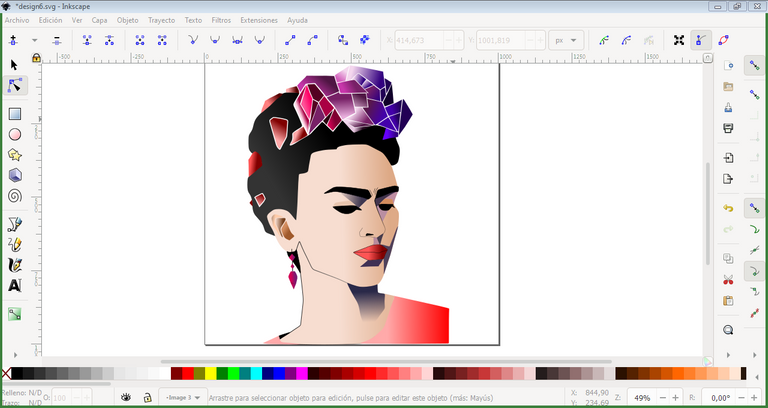Join the selected nodes

pyautogui.click(x=87, y=40)
